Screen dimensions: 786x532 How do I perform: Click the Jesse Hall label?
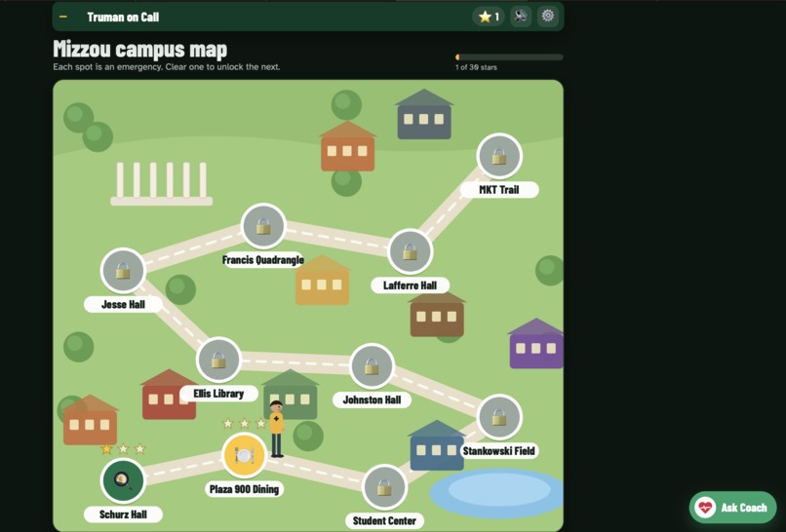123,305
